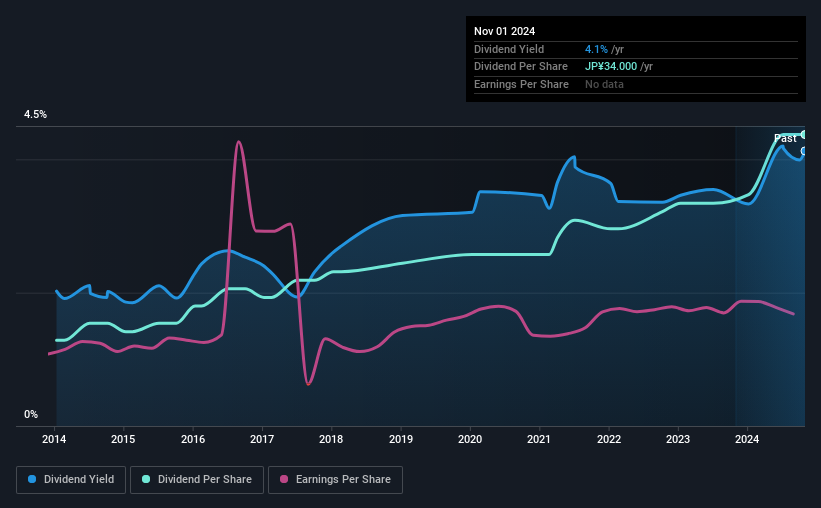
Task: Select the 2023 x-axis label
Action: pyautogui.click(x=678, y=439)
